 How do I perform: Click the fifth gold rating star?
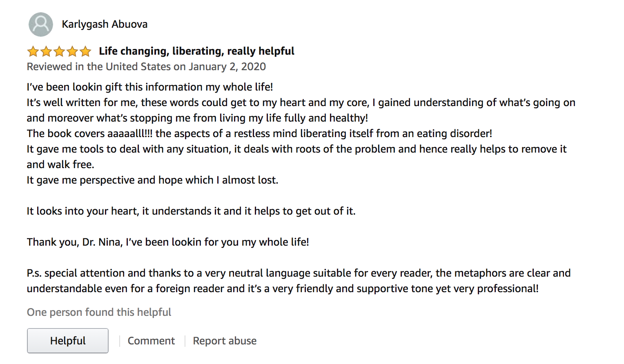(x=85, y=51)
